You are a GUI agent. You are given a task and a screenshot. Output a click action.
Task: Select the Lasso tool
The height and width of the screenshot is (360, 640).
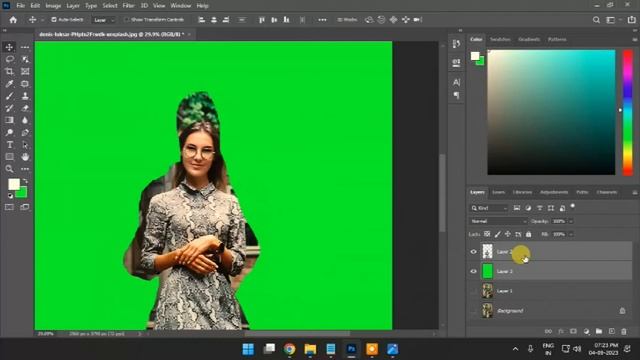click(x=9, y=59)
